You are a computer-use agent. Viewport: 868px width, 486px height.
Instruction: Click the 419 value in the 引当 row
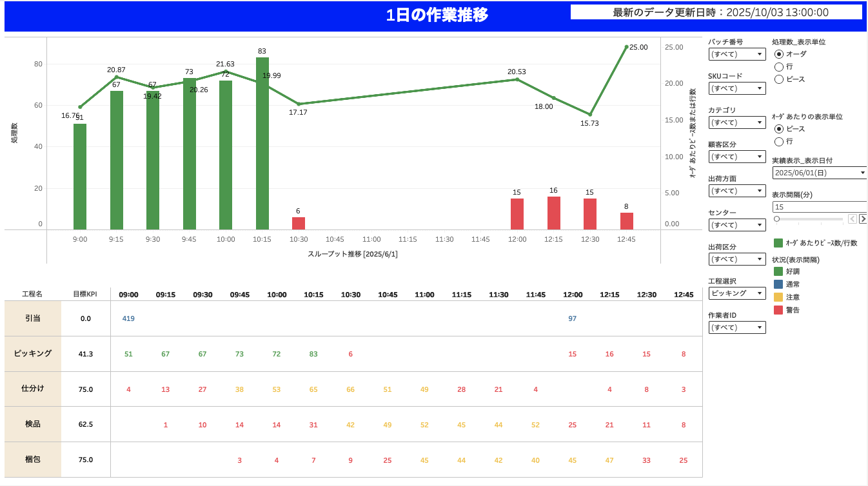pyautogui.click(x=129, y=318)
